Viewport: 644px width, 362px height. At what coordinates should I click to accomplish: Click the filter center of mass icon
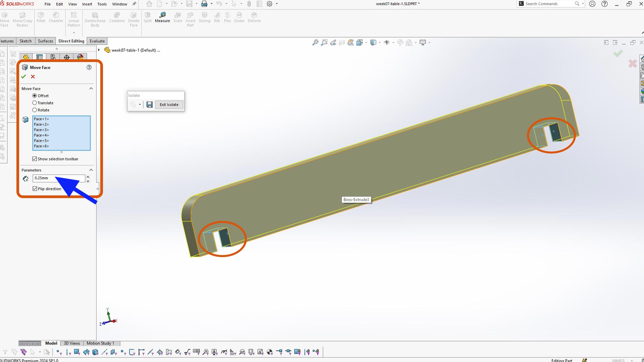click(x=270, y=352)
